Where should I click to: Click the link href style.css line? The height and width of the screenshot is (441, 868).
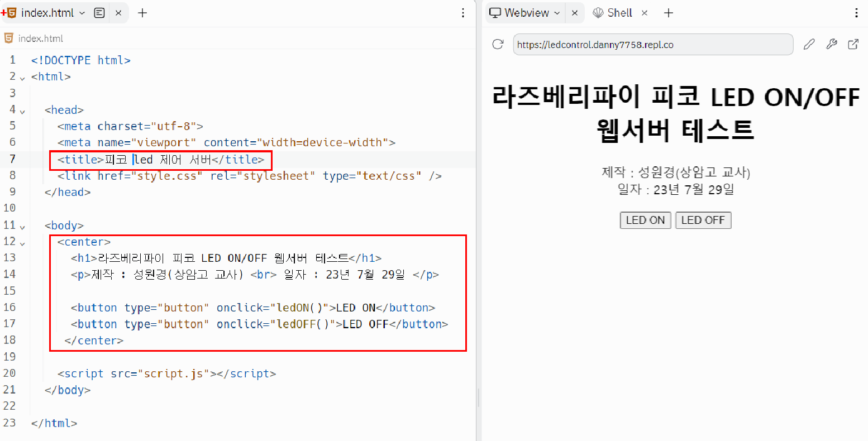[x=249, y=176]
